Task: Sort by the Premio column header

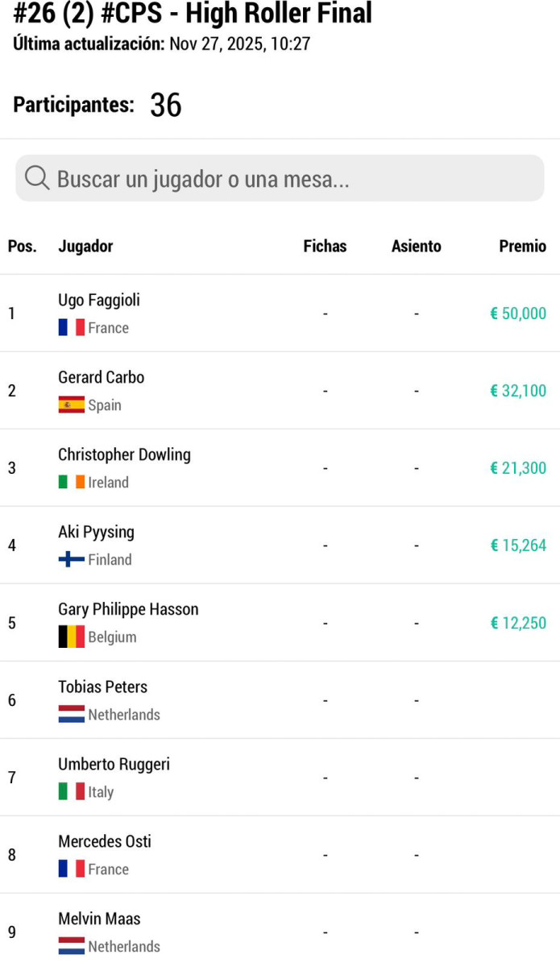Action: pyautogui.click(x=522, y=247)
